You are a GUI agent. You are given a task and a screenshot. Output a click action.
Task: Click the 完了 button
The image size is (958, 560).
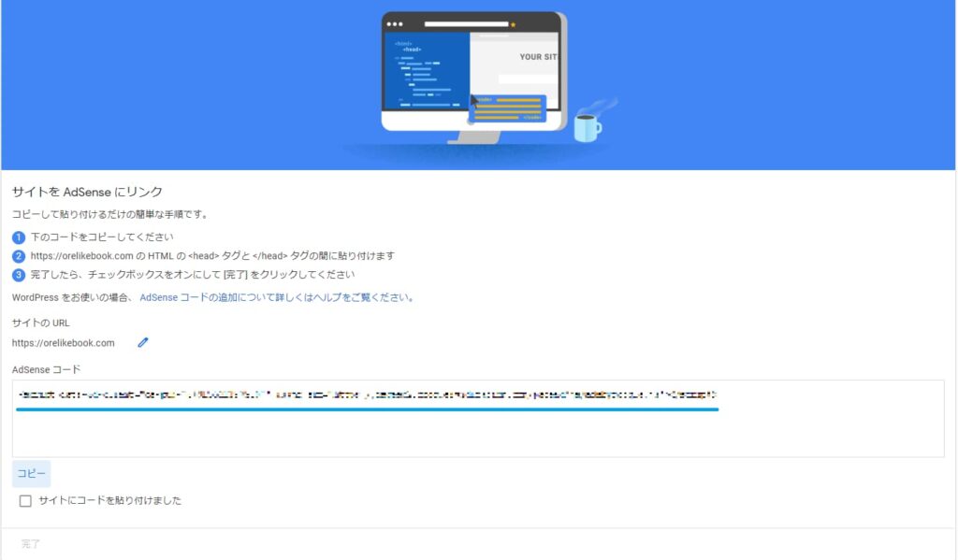[x=31, y=543]
